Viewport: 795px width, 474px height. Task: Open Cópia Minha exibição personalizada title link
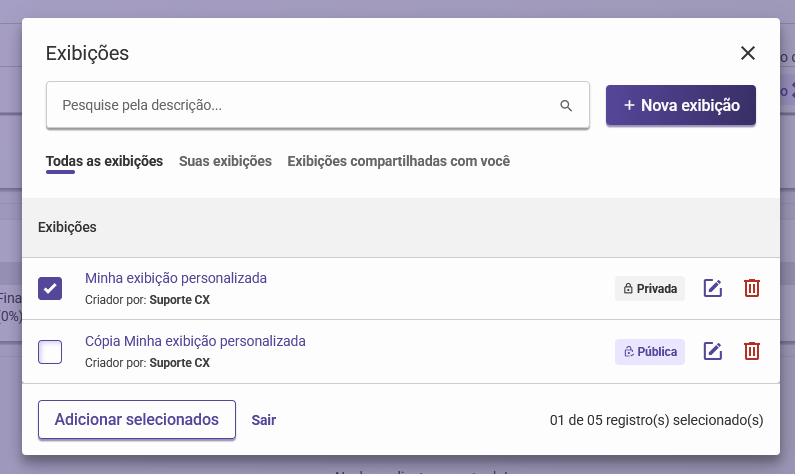click(x=195, y=341)
